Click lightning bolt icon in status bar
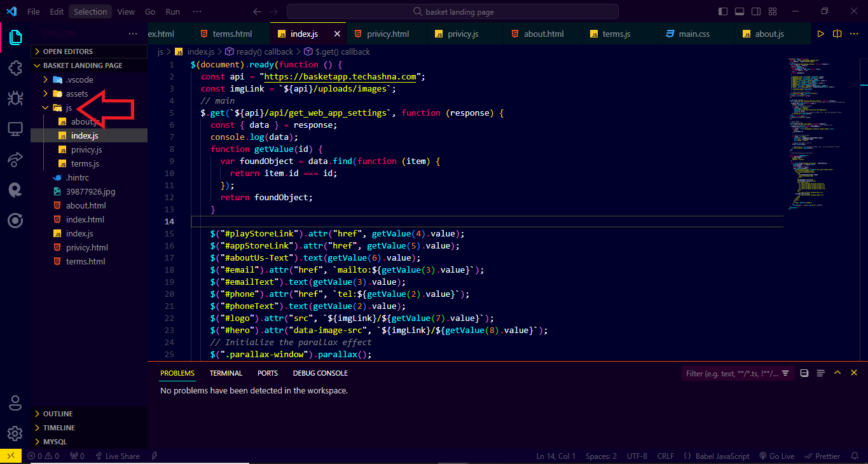Image resolution: width=868 pixels, height=464 pixels. [x=155, y=456]
